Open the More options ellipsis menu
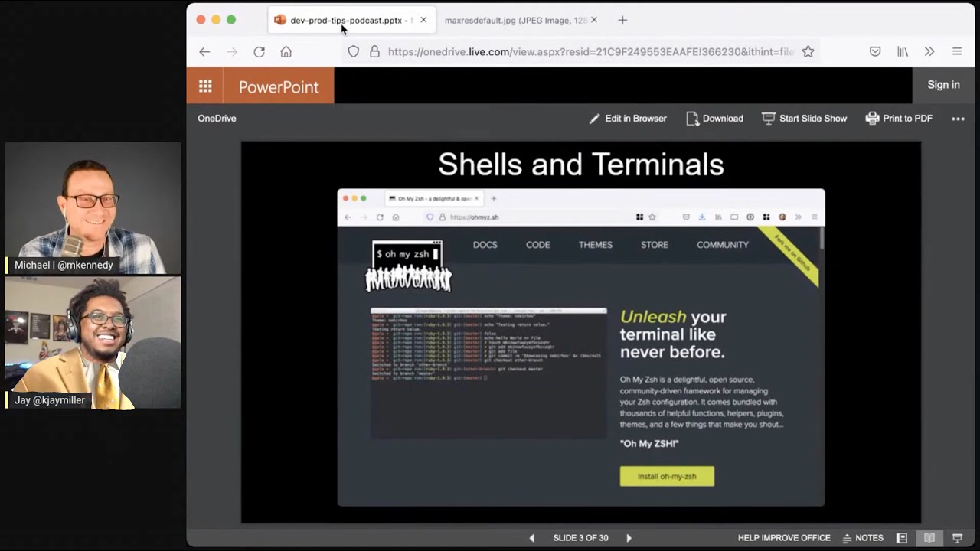980x551 pixels. click(958, 119)
